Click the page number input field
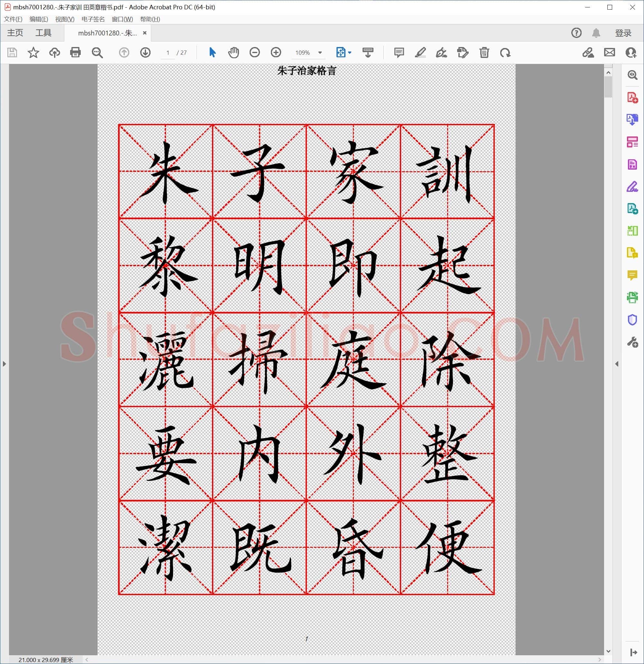This screenshot has width=644, height=664. coord(168,52)
